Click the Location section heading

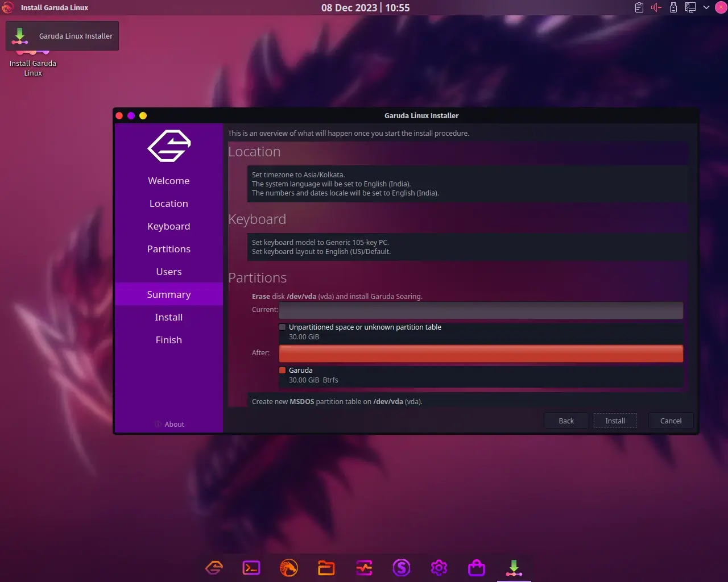[x=254, y=152]
